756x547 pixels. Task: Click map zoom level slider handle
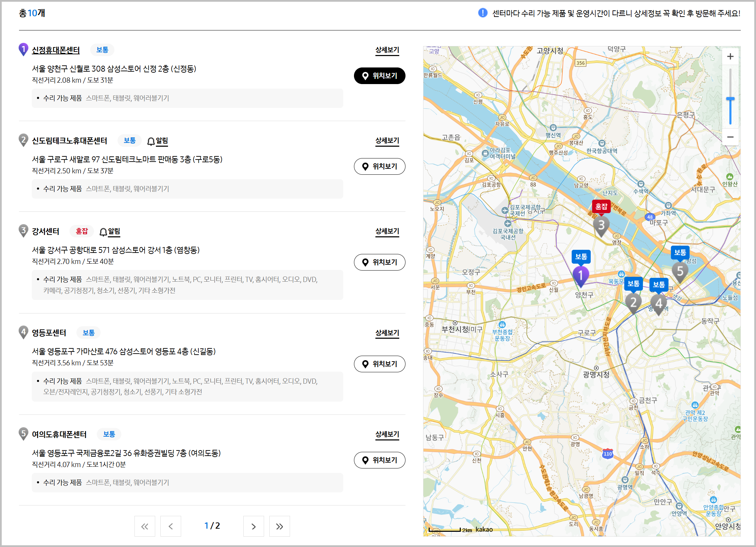point(730,99)
